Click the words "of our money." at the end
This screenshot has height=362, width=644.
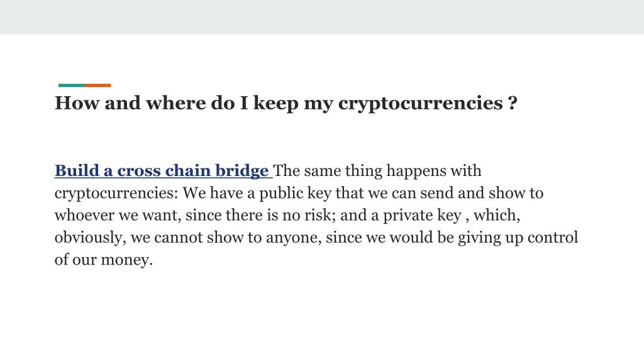[x=104, y=260]
